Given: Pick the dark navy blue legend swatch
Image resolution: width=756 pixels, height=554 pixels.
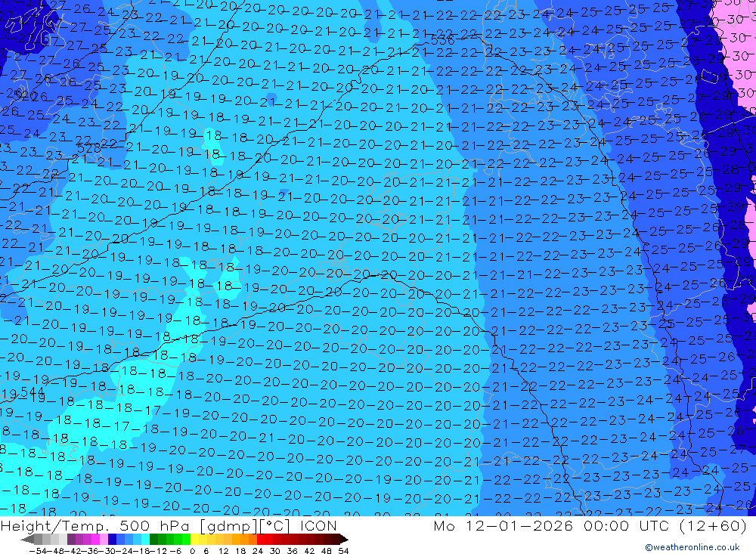Looking at the screenshot, I should coord(113,540).
